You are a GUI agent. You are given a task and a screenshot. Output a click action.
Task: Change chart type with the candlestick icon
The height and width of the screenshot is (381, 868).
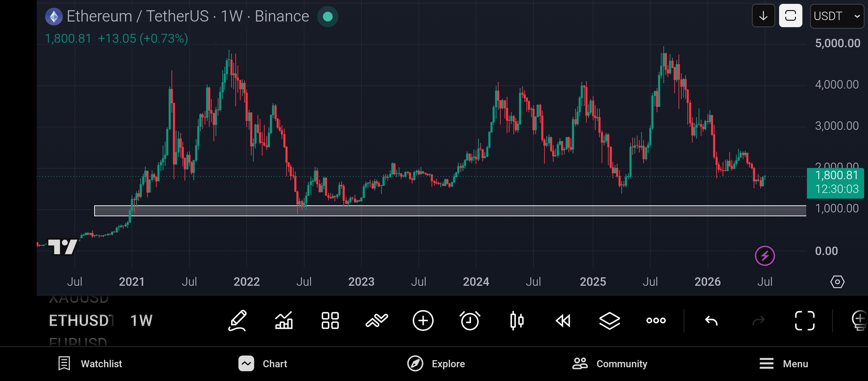click(x=517, y=321)
